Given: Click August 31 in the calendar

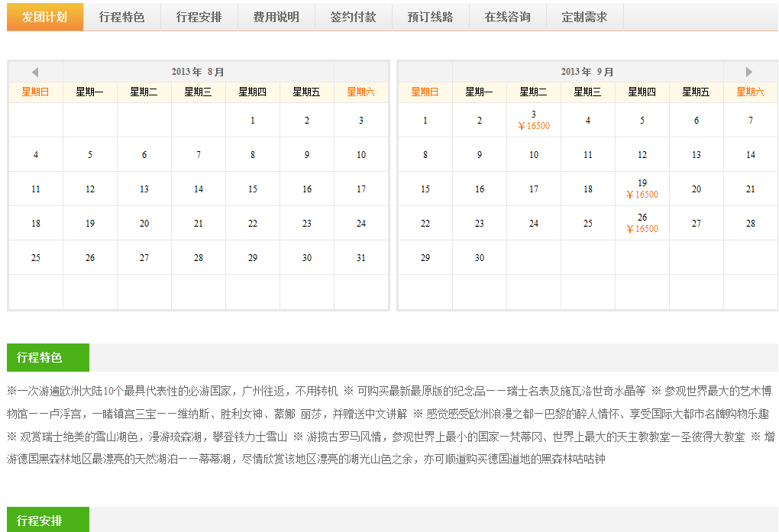Looking at the screenshot, I should point(361,258).
